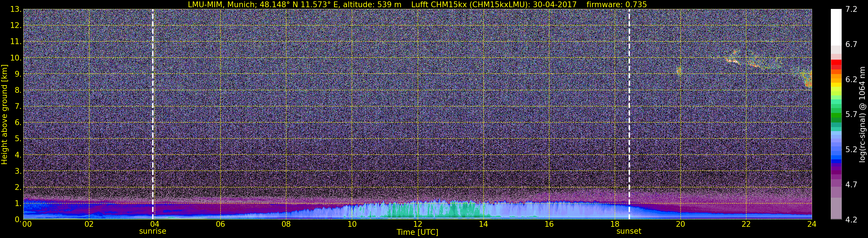Click the small cloud echo at 20 UTC, 9 km
Image resolution: width=868 pixels, height=238 pixels.
tap(679, 71)
